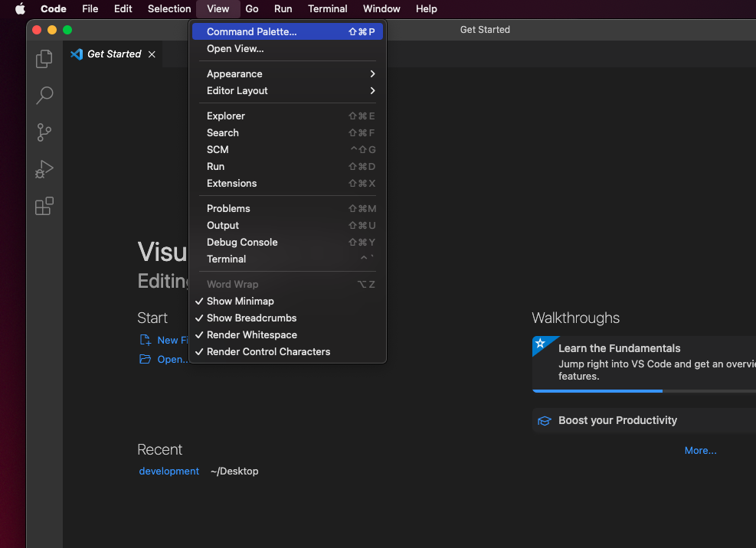Image resolution: width=756 pixels, height=548 pixels.
Task: Open the Selection menu
Action: click(x=169, y=8)
